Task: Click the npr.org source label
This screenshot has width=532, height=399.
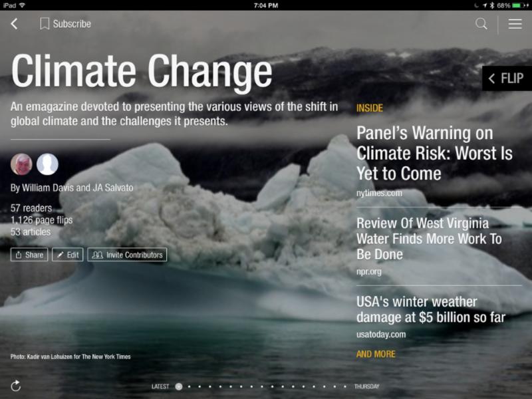Action: (x=369, y=272)
